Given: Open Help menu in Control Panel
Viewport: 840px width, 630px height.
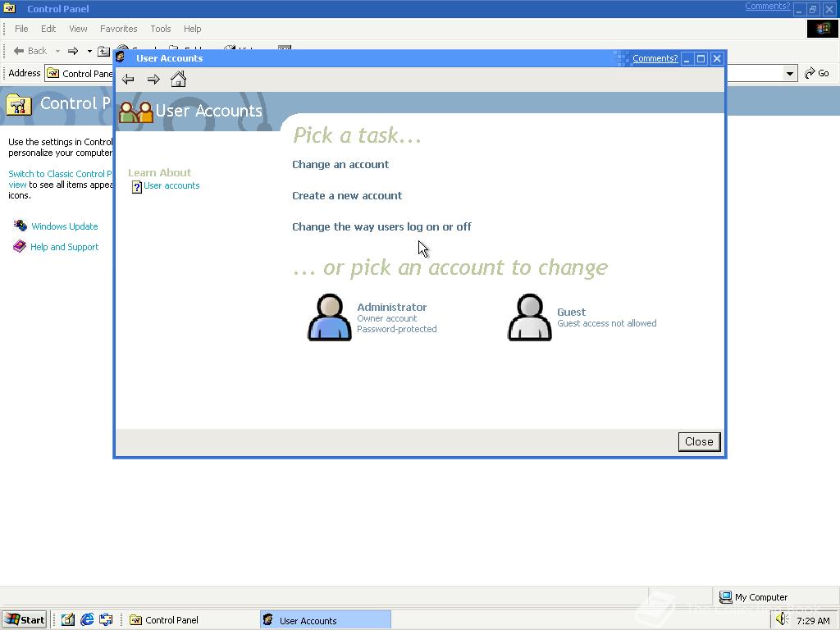Looking at the screenshot, I should click(192, 29).
